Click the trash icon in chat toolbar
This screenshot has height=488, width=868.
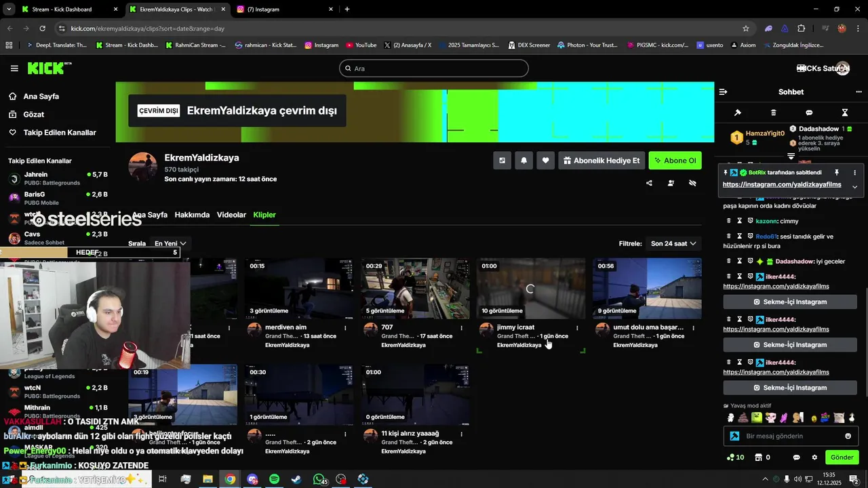[774, 113]
